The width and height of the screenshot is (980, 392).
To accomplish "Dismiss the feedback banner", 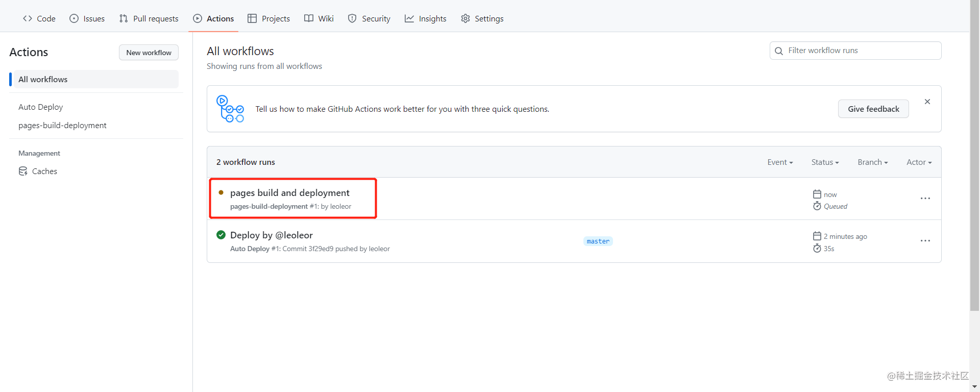I will [927, 102].
